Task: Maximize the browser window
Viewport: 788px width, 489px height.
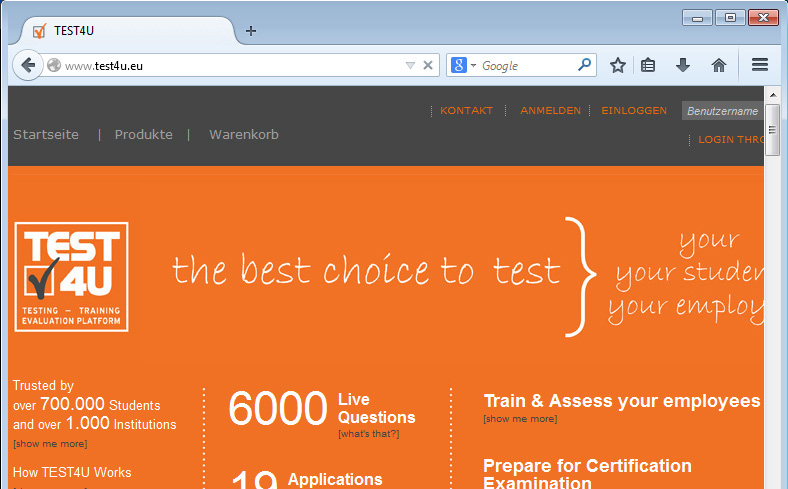Action: pyautogui.click(x=730, y=18)
